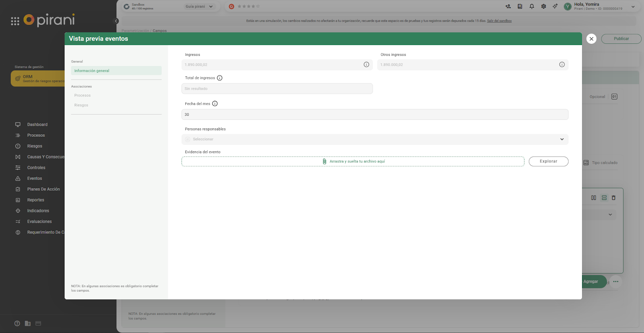This screenshot has width=644, height=333.
Task: Click info icon next to Total de ingresos
Action: [220, 78]
